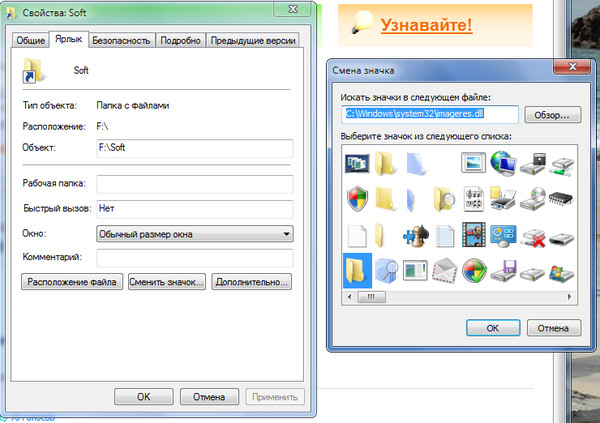This screenshot has height=423, width=600.
Task: Select the drive with purple floppy disk icon
Action: click(x=503, y=271)
